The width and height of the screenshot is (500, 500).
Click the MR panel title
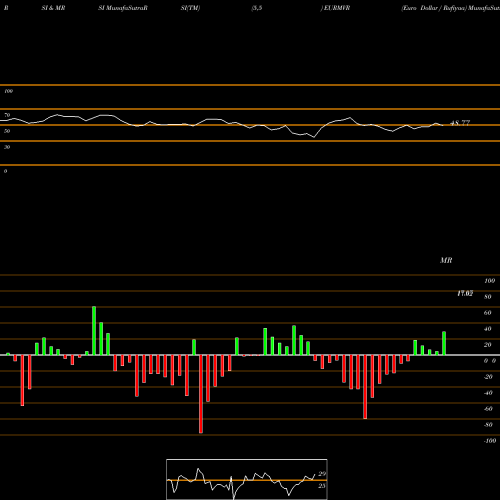(446, 260)
